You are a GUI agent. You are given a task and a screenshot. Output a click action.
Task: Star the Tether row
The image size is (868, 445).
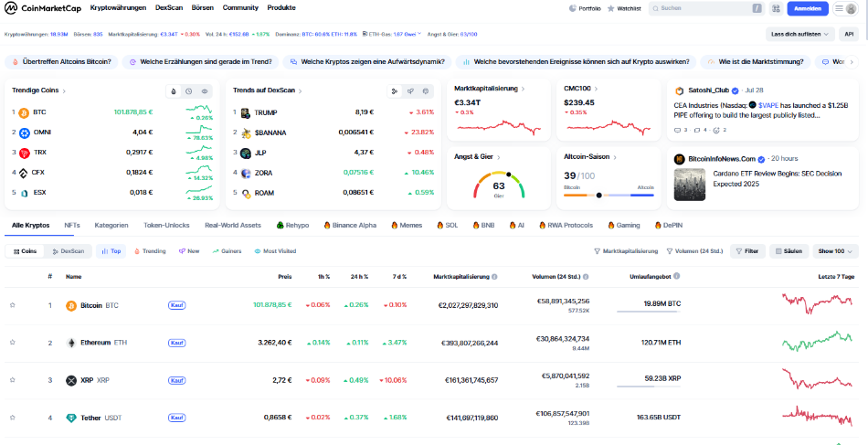click(x=12, y=418)
